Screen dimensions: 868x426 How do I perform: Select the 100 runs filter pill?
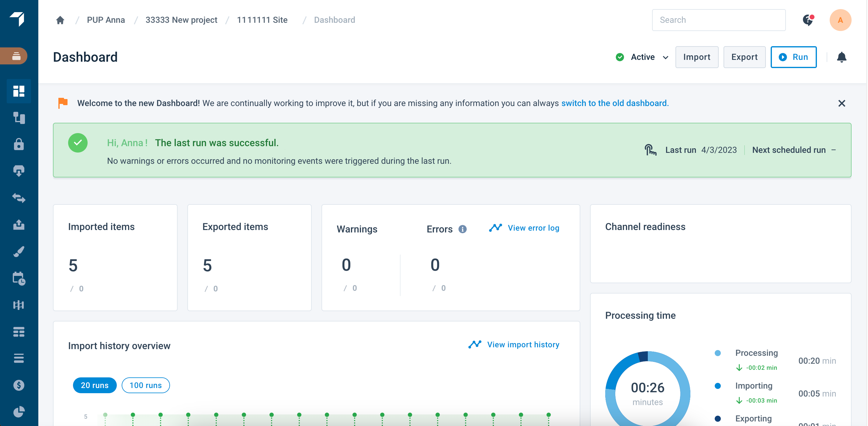point(146,385)
